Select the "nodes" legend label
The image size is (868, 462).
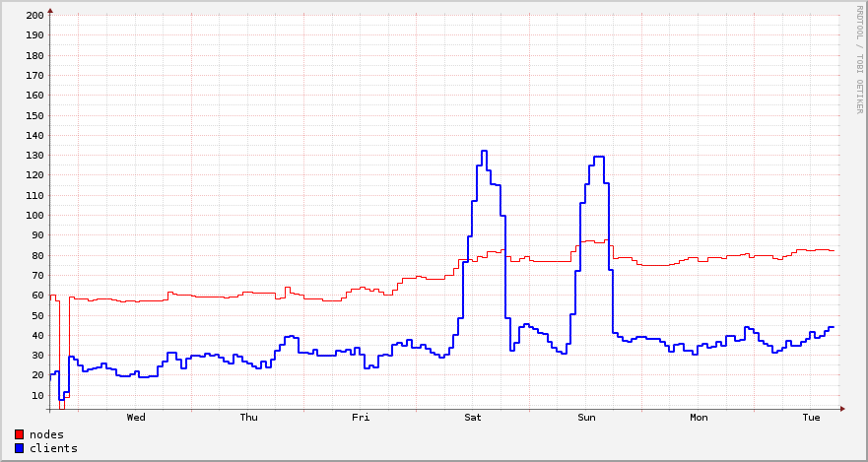(46, 434)
